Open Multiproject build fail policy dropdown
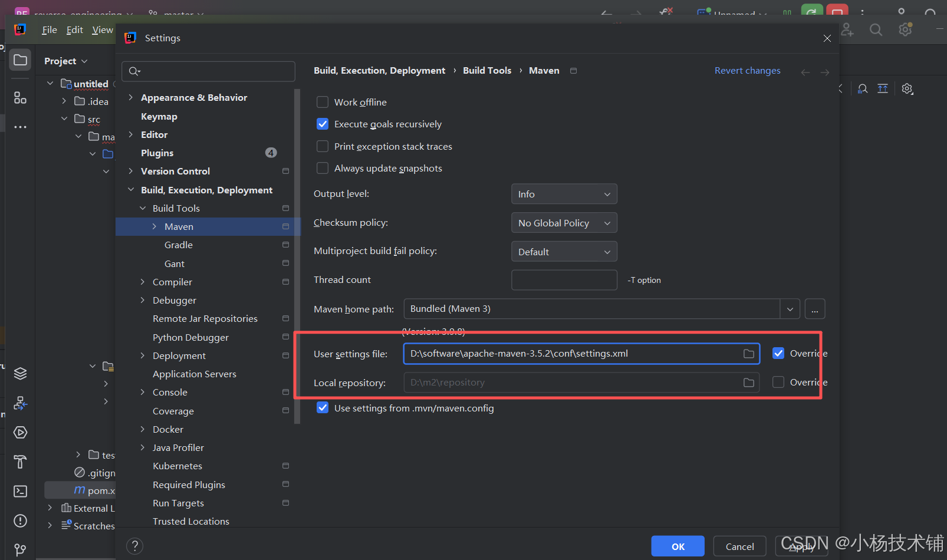This screenshot has height=560, width=947. click(x=564, y=252)
